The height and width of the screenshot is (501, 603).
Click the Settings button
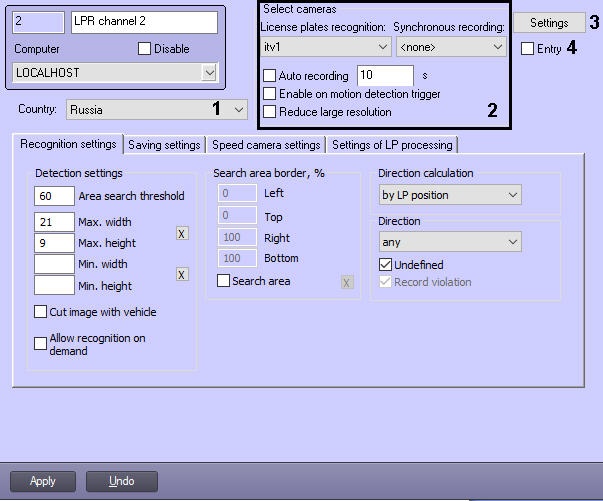pos(549,22)
